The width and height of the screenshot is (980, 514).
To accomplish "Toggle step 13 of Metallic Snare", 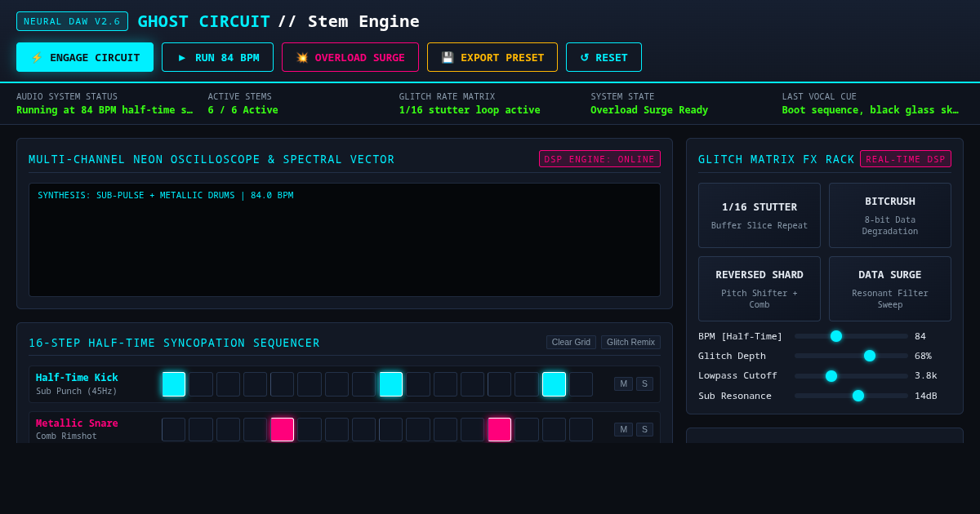I will pos(500,430).
